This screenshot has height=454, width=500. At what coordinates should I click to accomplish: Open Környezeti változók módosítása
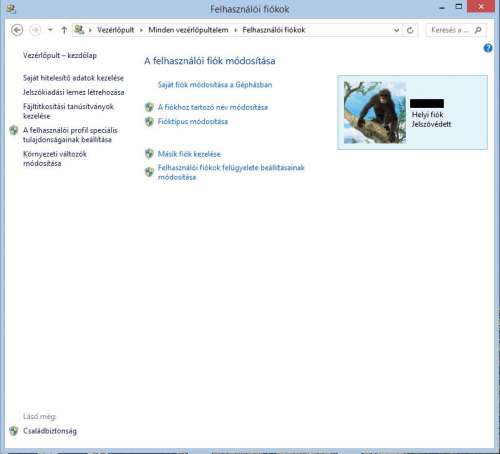(55, 159)
